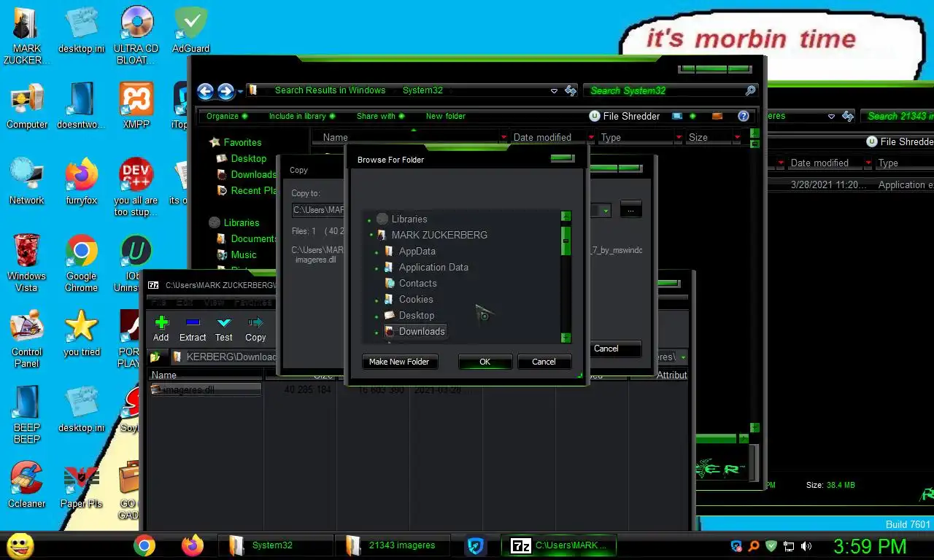This screenshot has width=934, height=560.
Task: Select Desktop folder in Browse dialog tree
Action: (x=409, y=316)
